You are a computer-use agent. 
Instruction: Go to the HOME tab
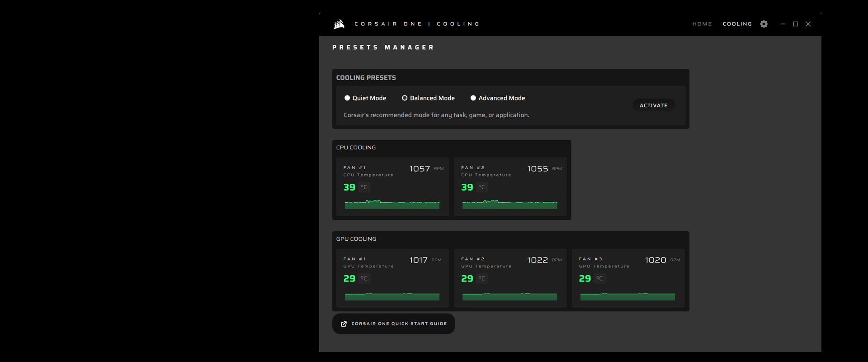coord(702,24)
